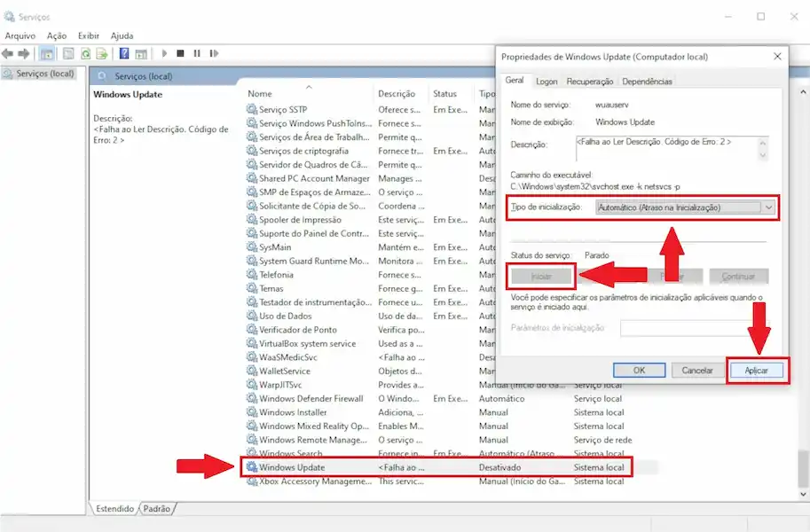This screenshot has width=810, height=532.
Task: Sort by the Descrição column header
Action: point(397,93)
